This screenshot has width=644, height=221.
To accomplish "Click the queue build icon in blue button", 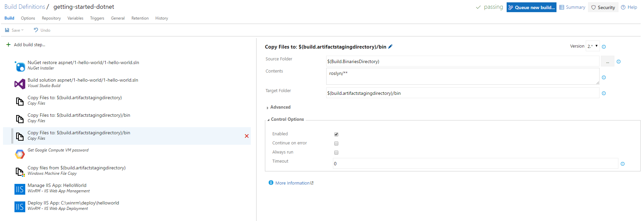I will tap(511, 7).
